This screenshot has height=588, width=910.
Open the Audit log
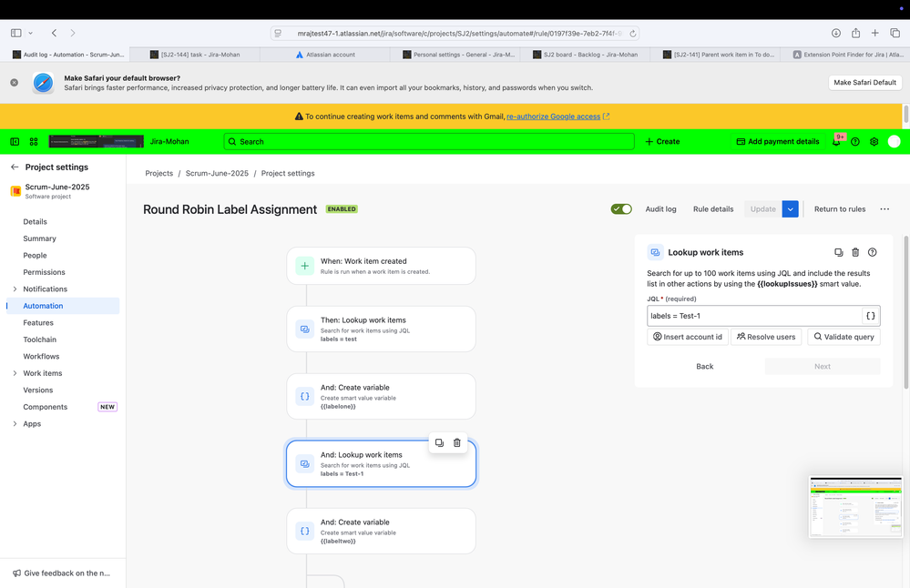[660, 208]
